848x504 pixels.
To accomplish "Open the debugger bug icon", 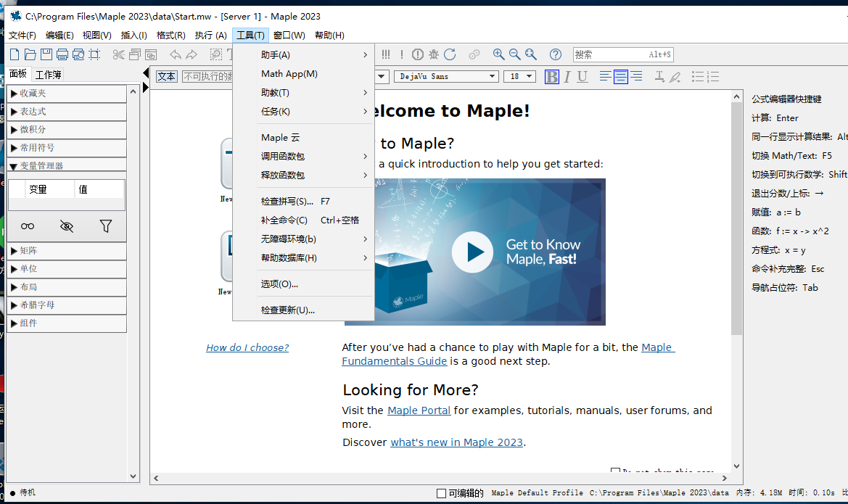I will 434,54.
